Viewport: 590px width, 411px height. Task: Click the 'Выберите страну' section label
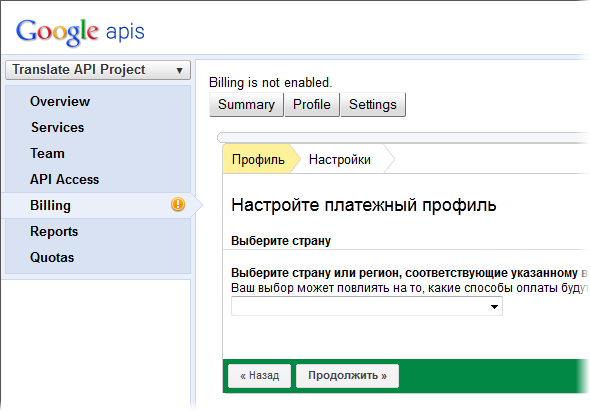(281, 241)
